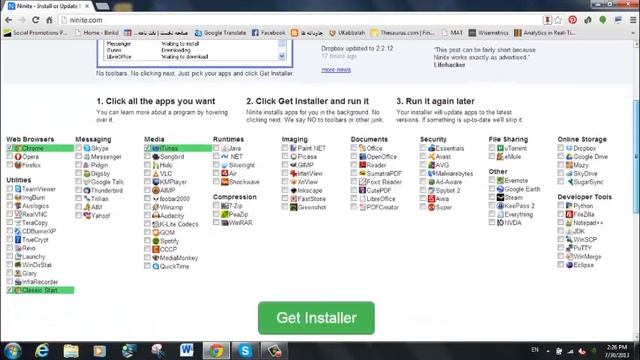The height and width of the screenshot is (360, 640).
Task: Click the Audacity headphones icon
Action: [x=156, y=216]
